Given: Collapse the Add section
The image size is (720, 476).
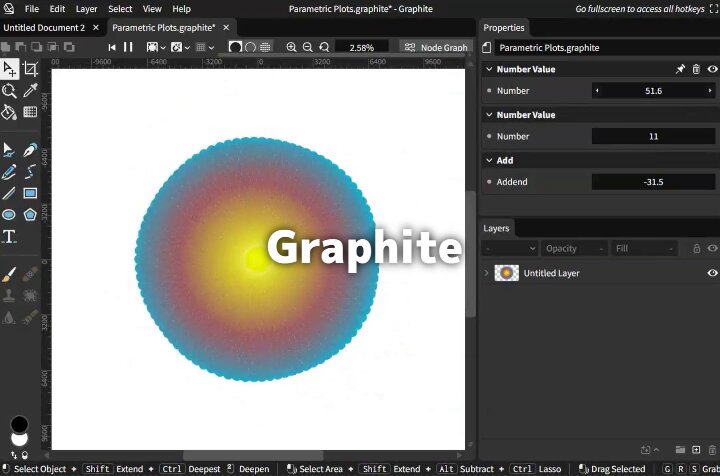Looking at the screenshot, I should [489, 160].
